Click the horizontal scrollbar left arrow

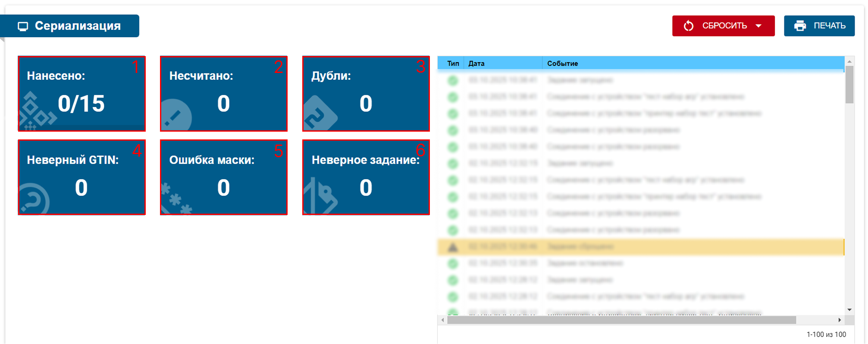pyautogui.click(x=442, y=320)
